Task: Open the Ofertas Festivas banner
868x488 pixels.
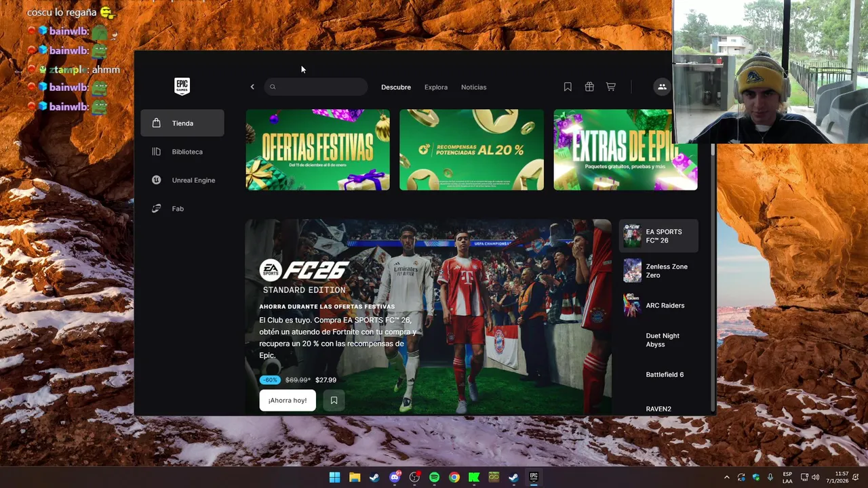Action: pyautogui.click(x=318, y=150)
